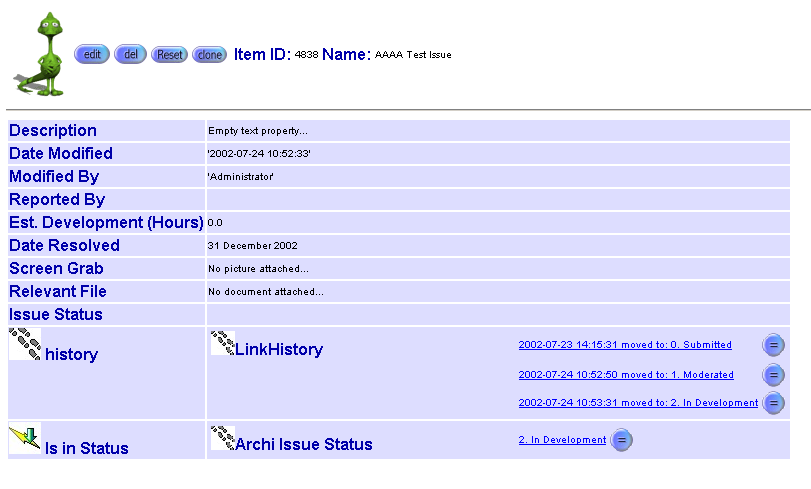Click the round blue button beside the Submitted entry

coord(773,345)
